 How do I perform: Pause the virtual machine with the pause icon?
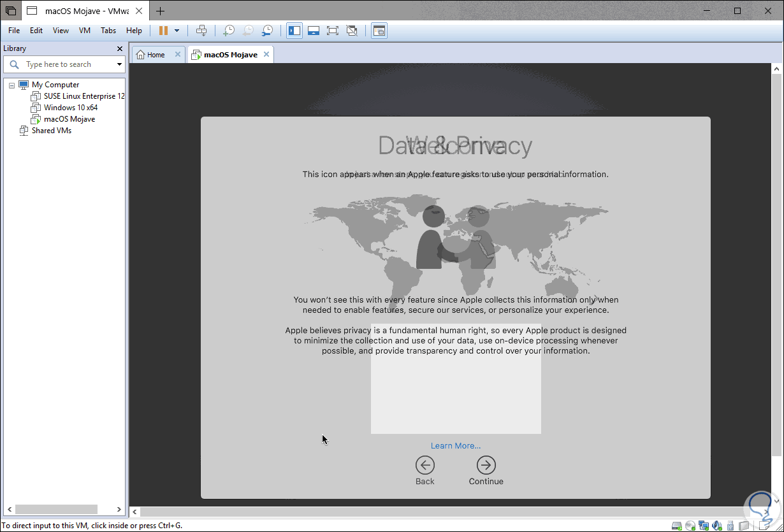pyautogui.click(x=163, y=31)
